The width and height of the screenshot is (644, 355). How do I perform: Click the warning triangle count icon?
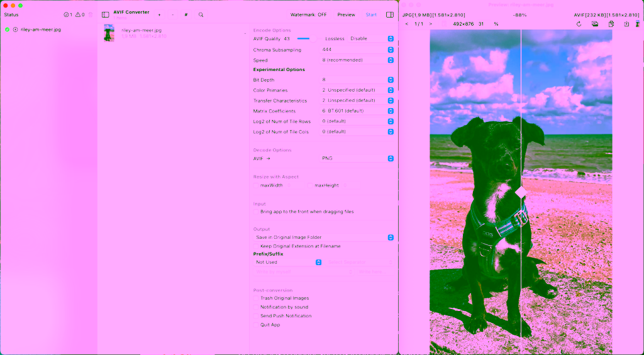(77, 15)
